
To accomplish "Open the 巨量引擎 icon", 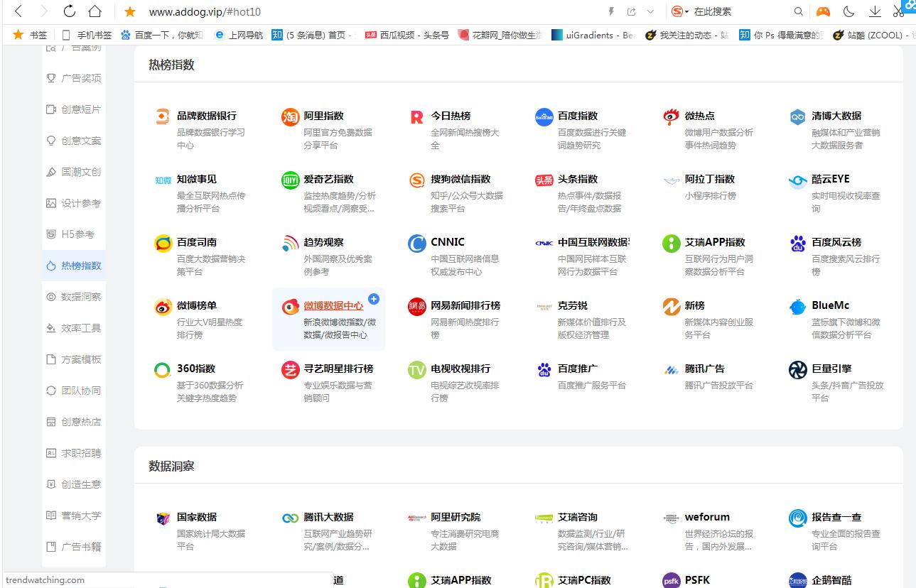I will pyautogui.click(x=797, y=370).
